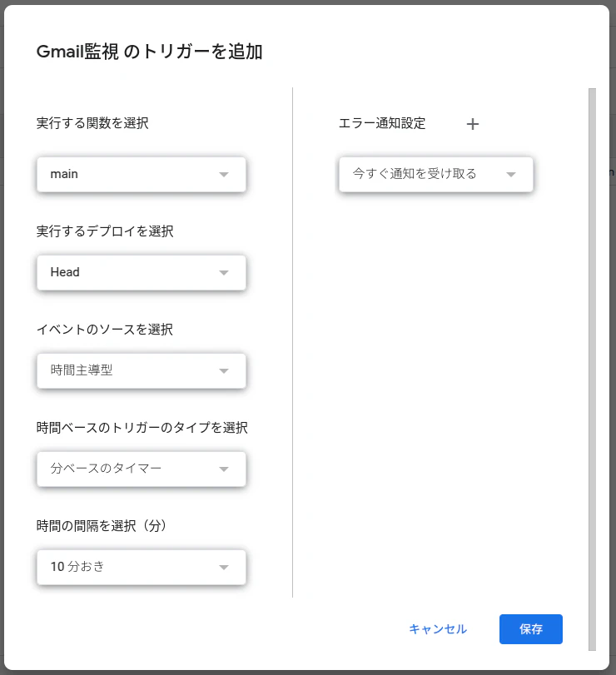Viewport: 616px width, 675px height.
Task: Open the 10 分おき interval dropdown
Action: pos(142,567)
